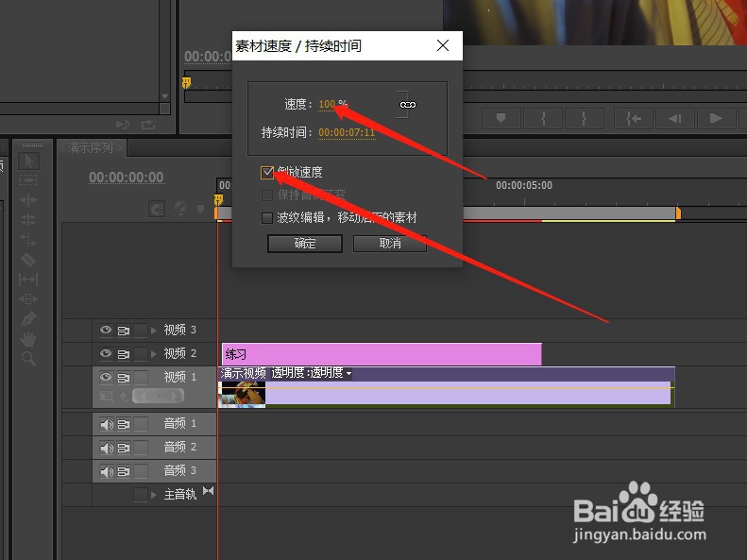This screenshot has width=747, height=560.
Task: Mute the 音频 3 track speaker icon
Action: (x=106, y=471)
